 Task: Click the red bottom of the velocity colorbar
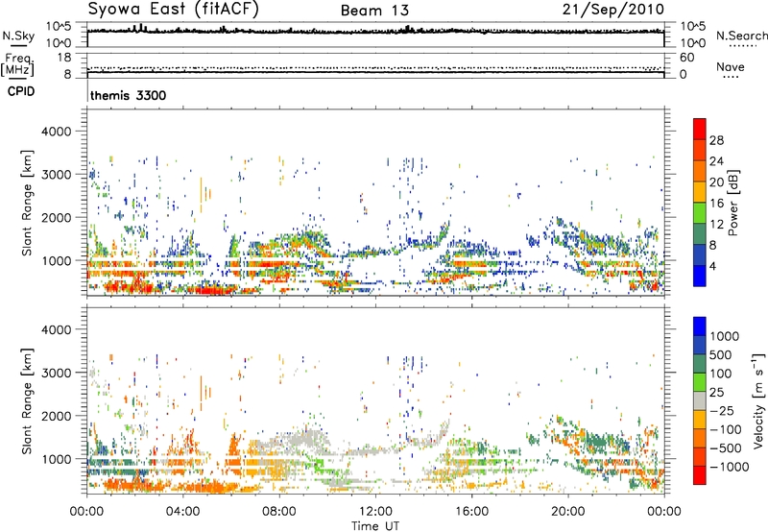[700, 475]
